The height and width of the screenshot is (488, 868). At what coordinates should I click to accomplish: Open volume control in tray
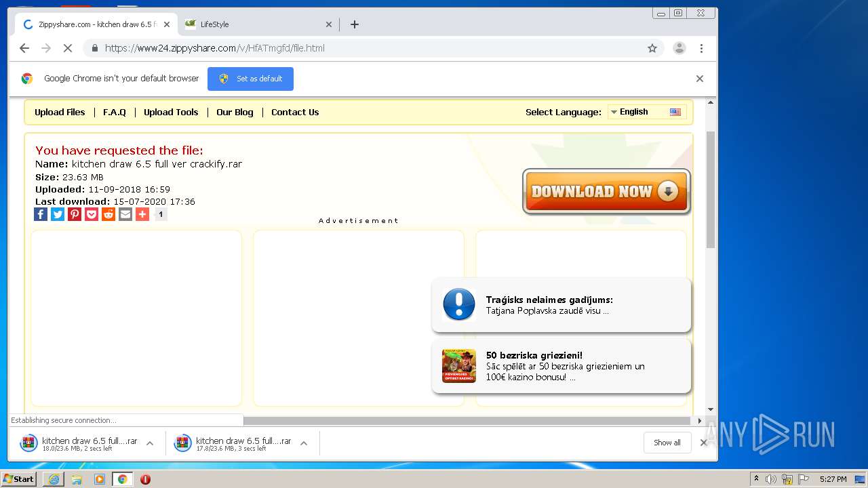click(771, 479)
